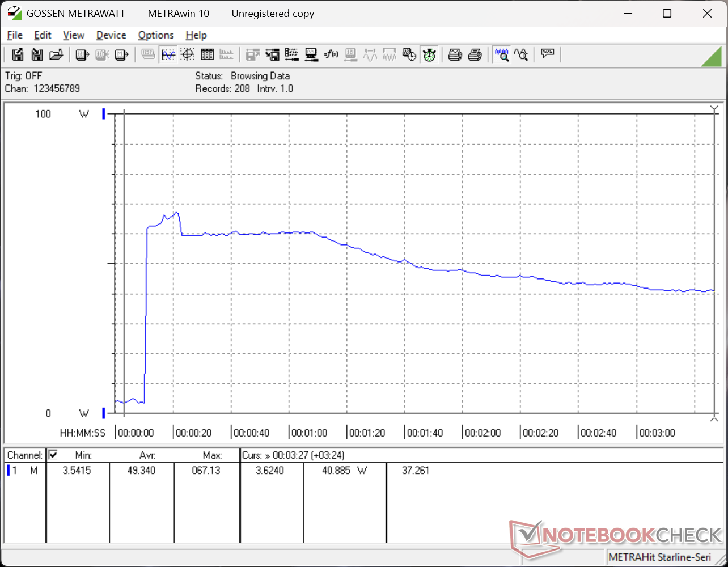Open the Options menu
The height and width of the screenshot is (567, 728).
tap(156, 35)
